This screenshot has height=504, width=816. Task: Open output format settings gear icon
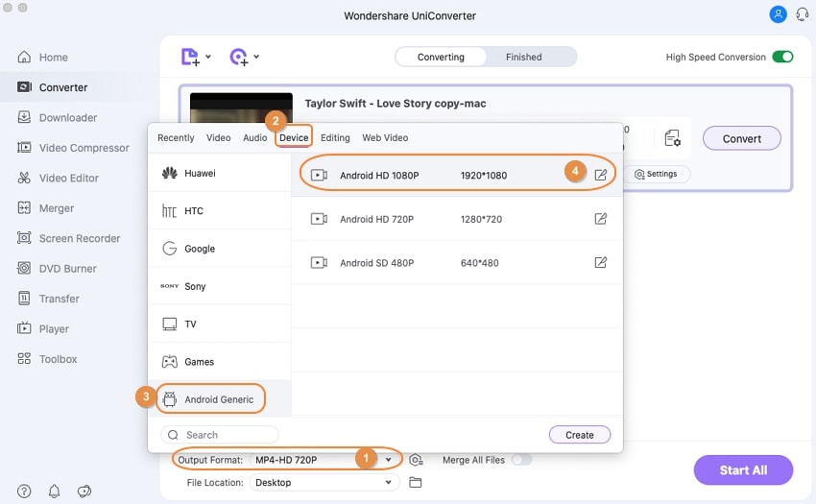(416, 460)
